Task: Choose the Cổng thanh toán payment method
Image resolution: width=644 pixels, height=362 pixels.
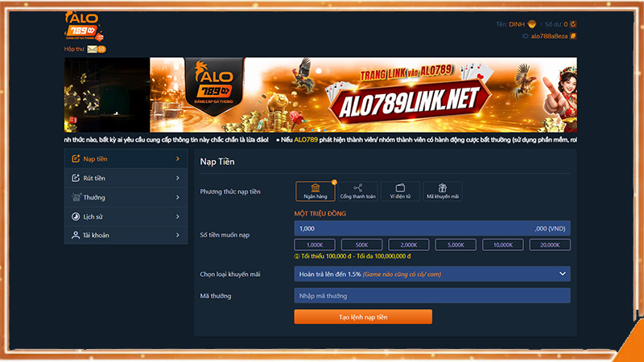Action: tap(357, 191)
